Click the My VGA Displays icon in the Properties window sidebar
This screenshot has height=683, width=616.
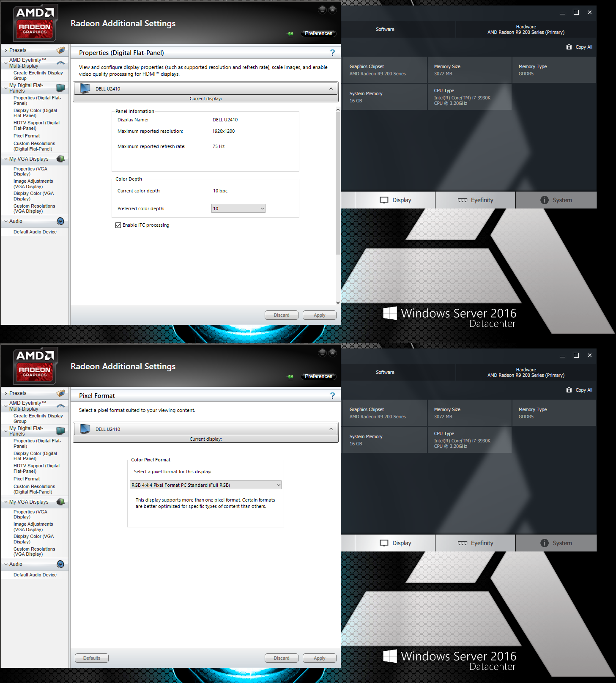pyautogui.click(x=61, y=159)
